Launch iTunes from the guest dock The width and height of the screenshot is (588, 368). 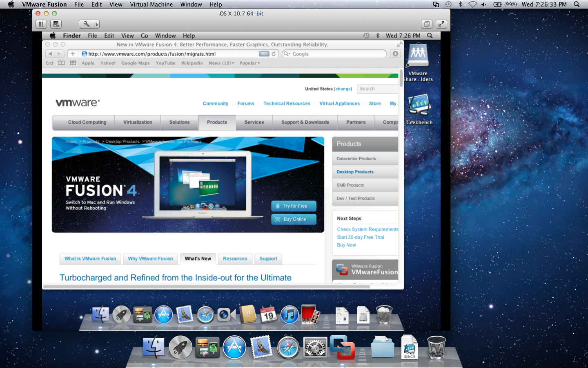pos(290,315)
